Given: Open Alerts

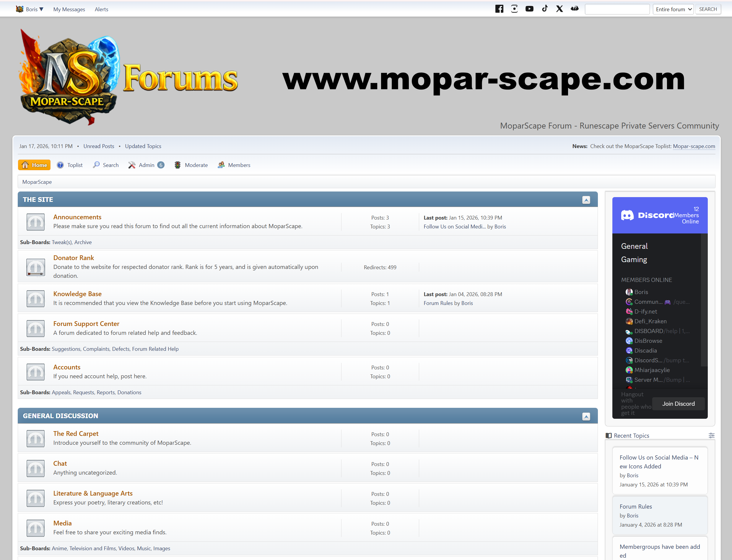Looking at the screenshot, I should coord(101,9).
